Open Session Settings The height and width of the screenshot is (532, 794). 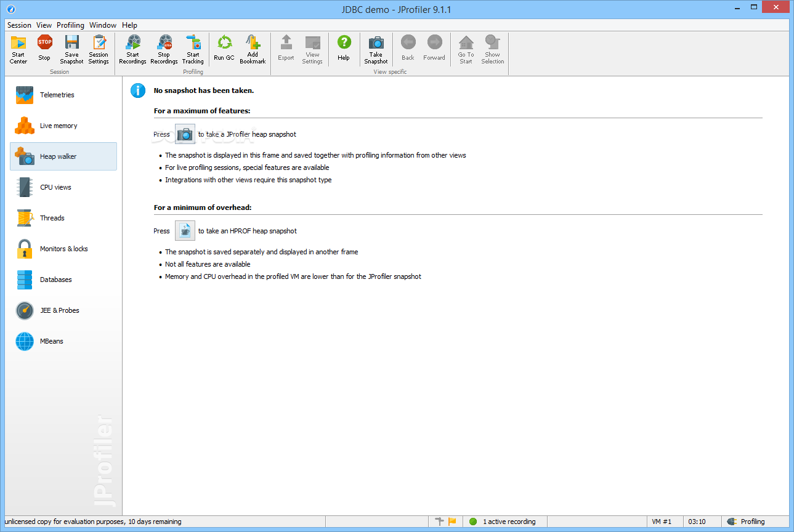click(99, 50)
